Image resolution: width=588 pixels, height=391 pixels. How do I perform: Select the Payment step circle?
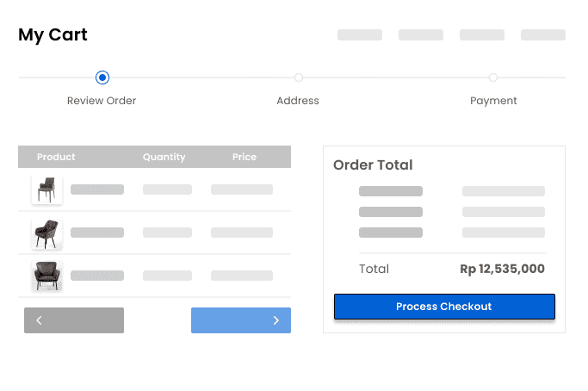click(493, 78)
